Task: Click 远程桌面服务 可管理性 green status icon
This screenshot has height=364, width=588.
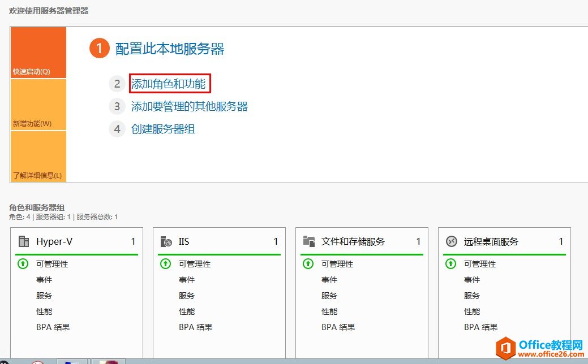Action: pos(450,264)
